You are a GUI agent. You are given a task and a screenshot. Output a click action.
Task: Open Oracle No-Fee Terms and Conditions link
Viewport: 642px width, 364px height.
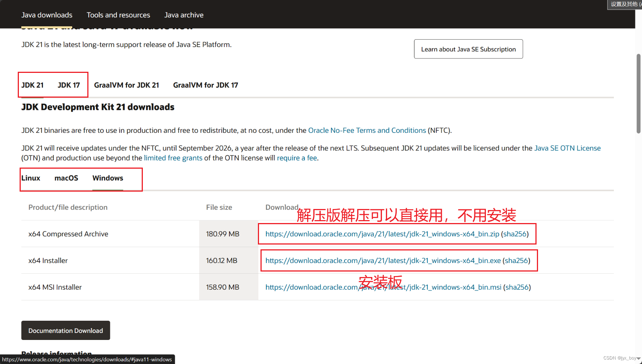(367, 131)
